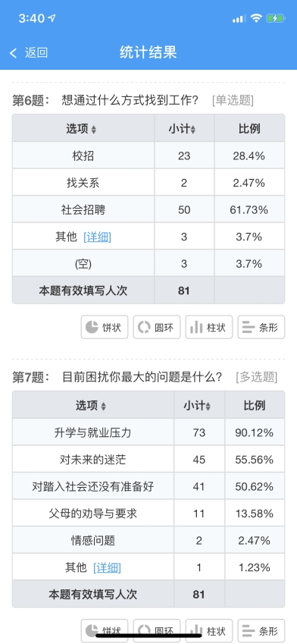Show question 6 as 圆环 donut chart

tap(157, 327)
